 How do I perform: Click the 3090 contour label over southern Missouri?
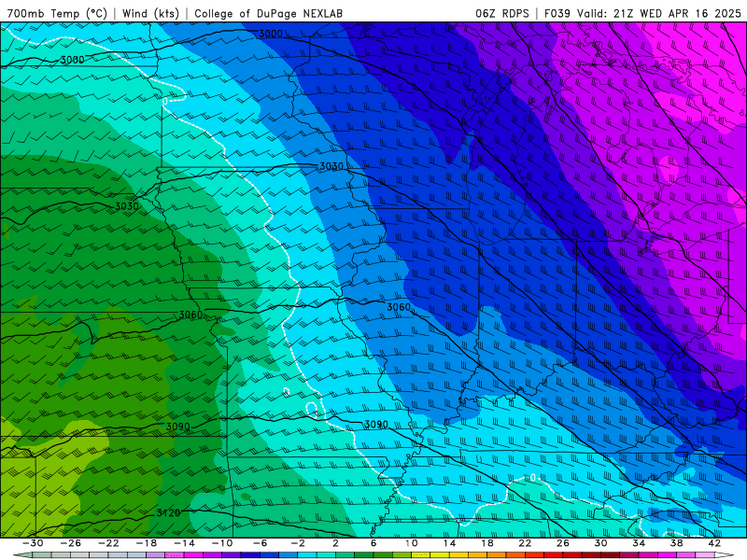tap(376, 425)
